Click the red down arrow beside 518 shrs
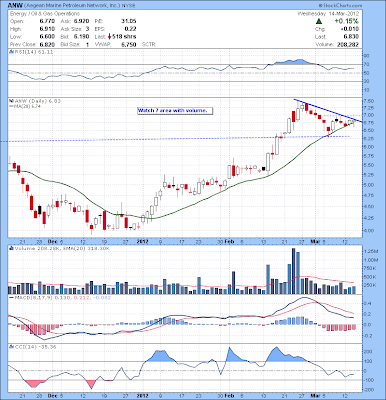The image size is (386, 400). click(x=109, y=37)
